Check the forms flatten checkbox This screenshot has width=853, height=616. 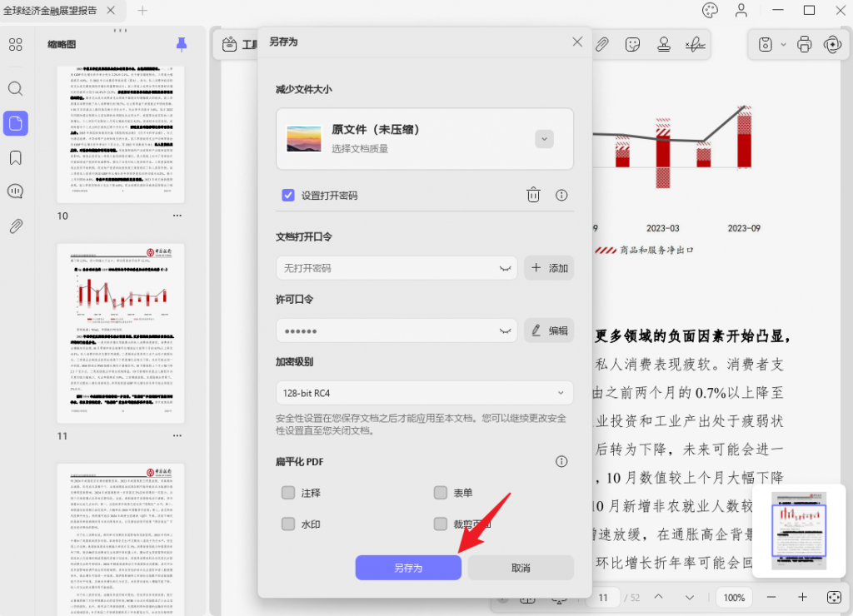[x=441, y=493]
